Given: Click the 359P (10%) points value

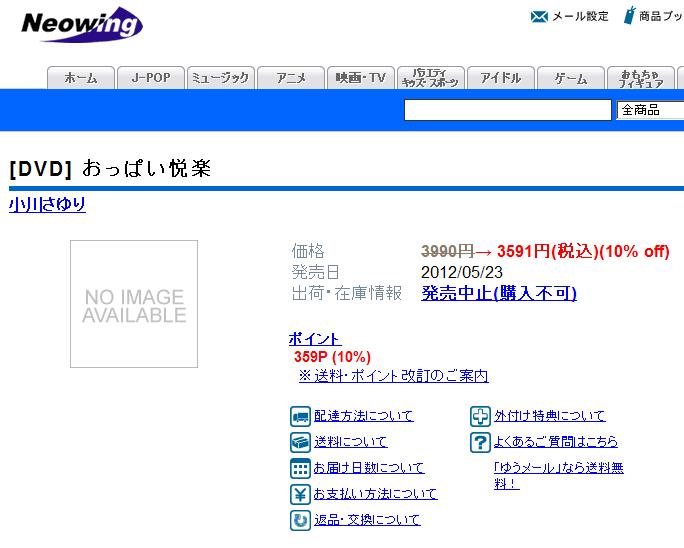Looking at the screenshot, I should point(332,357).
